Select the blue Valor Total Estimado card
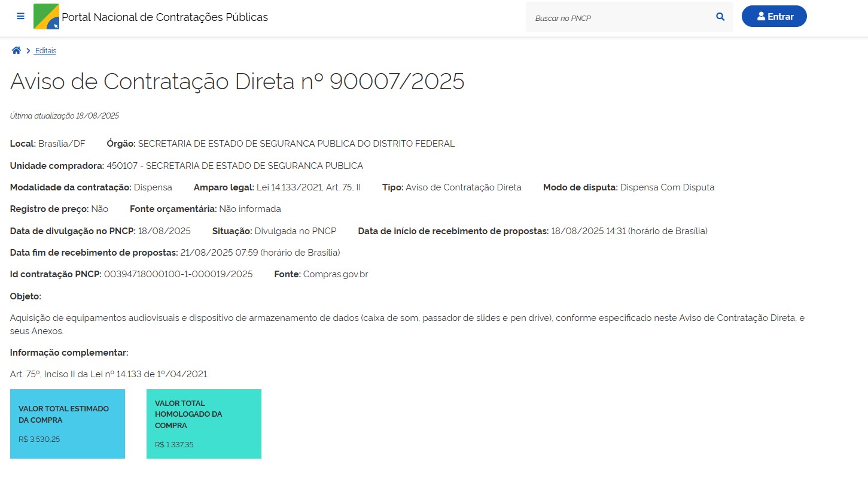 (x=68, y=424)
